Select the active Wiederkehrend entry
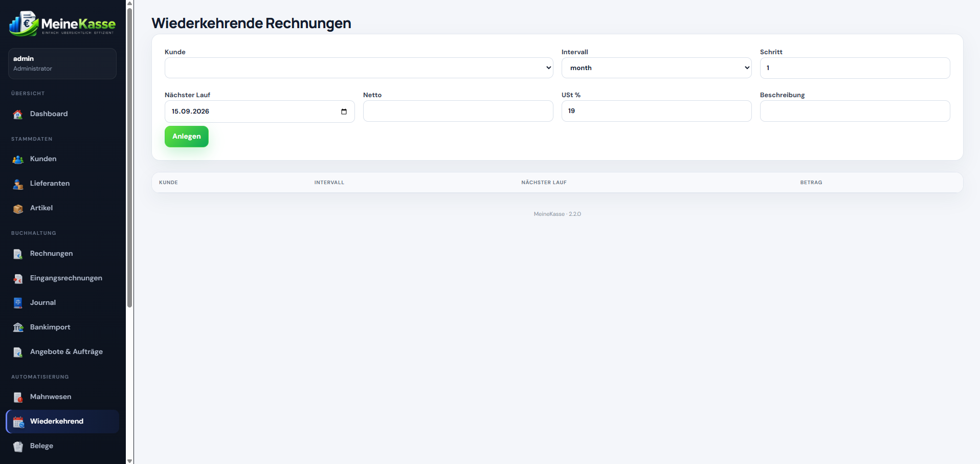 62,422
